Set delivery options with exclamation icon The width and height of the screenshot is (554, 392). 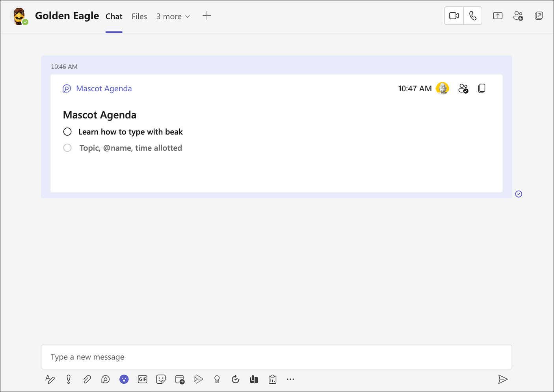point(69,379)
